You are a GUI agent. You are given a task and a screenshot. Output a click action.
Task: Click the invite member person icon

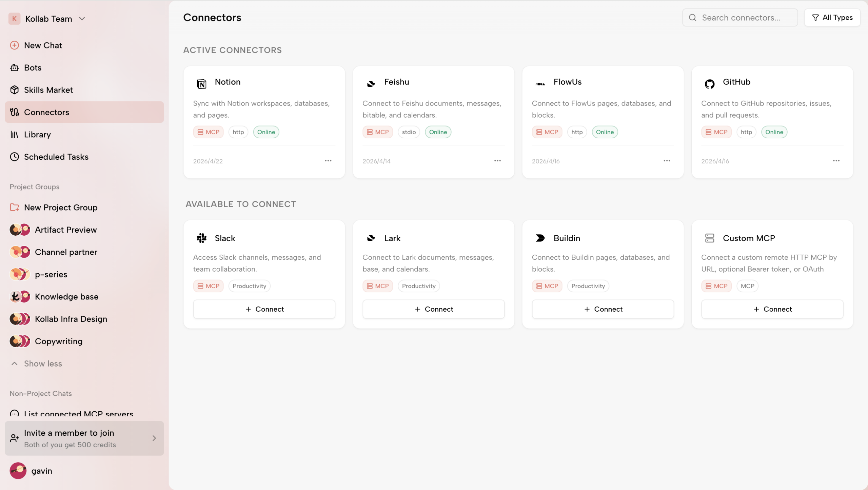click(x=14, y=438)
